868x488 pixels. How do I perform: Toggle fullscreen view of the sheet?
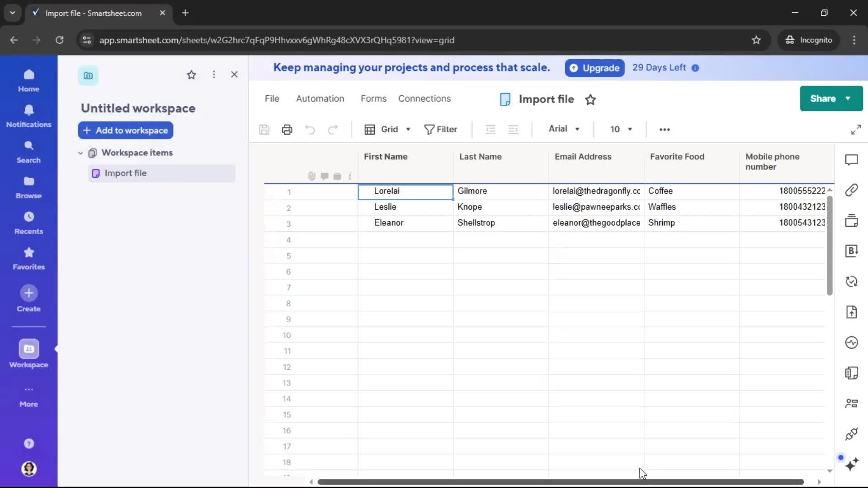856,129
